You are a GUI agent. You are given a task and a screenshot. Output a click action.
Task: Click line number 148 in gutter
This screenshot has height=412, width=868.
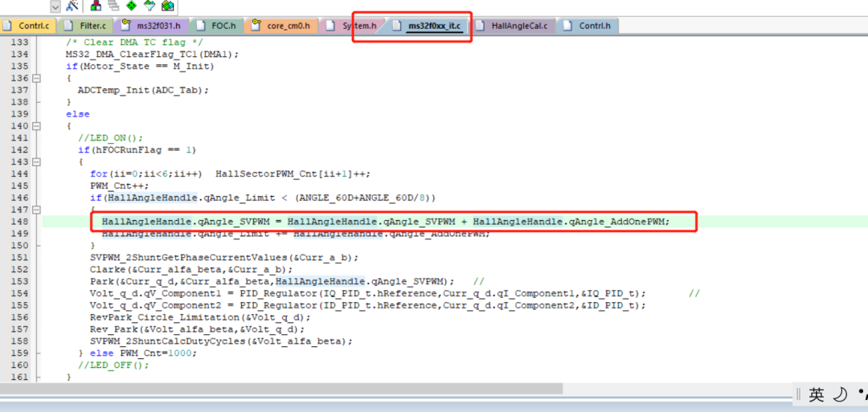(x=19, y=222)
